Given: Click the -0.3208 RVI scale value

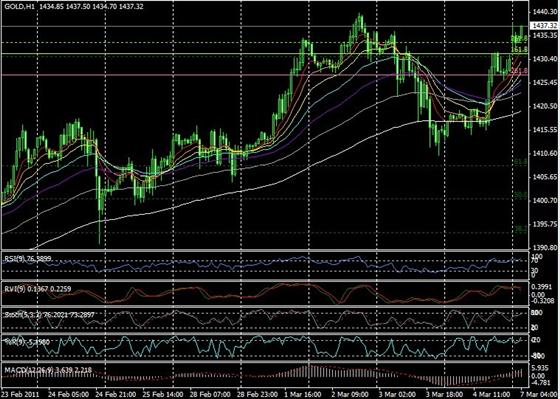Looking at the screenshot, I should tap(543, 301).
